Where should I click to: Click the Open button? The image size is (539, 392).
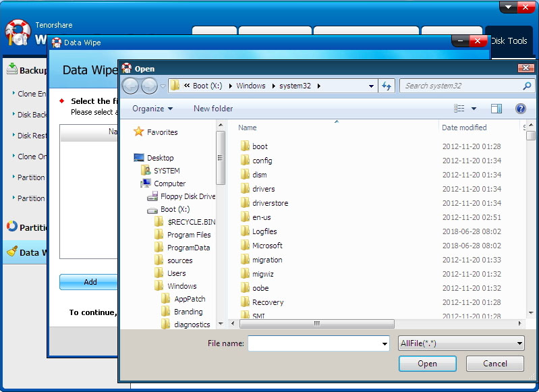427,364
